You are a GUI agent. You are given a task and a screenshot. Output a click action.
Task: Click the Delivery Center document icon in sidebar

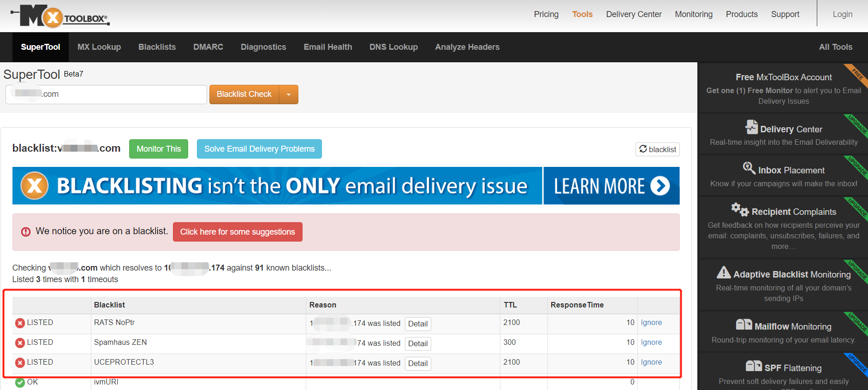751,127
